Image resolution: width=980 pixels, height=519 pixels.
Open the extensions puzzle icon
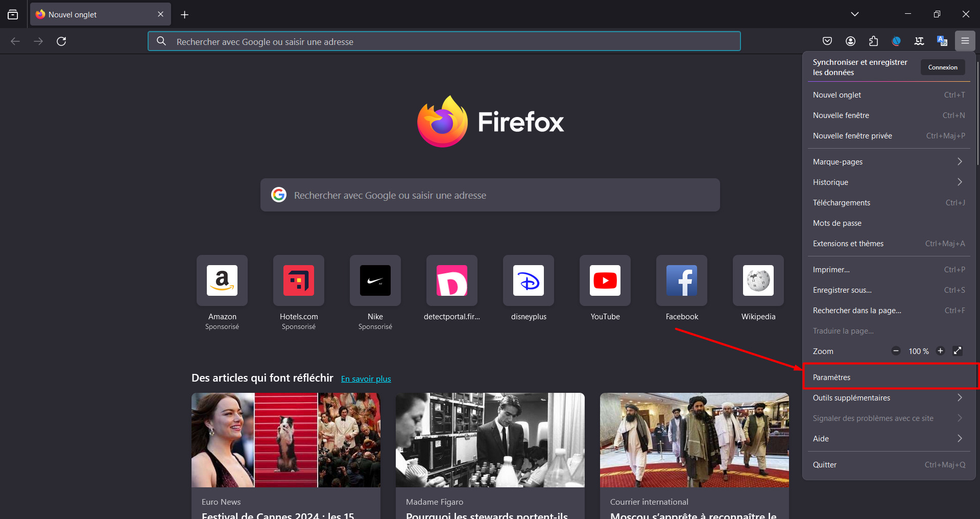(x=873, y=41)
